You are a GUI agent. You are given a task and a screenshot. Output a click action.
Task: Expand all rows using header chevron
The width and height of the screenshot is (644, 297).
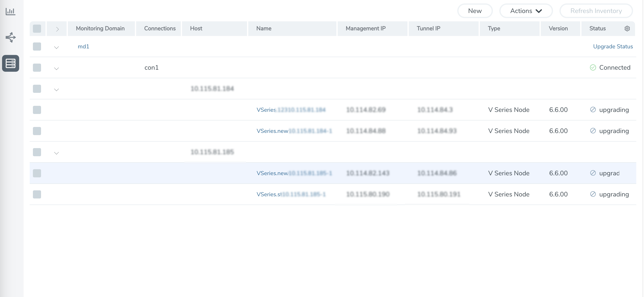tap(57, 29)
